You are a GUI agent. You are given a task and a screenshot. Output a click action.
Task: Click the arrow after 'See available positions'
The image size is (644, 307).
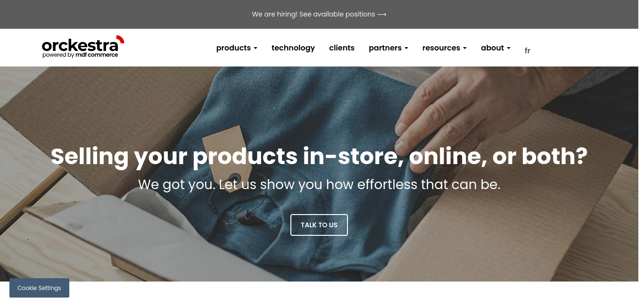[382, 14]
